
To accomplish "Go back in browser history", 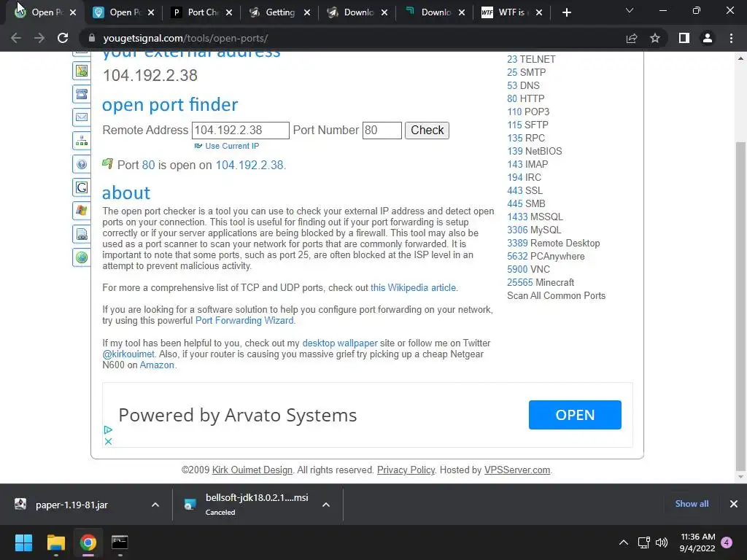I will pos(16,38).
